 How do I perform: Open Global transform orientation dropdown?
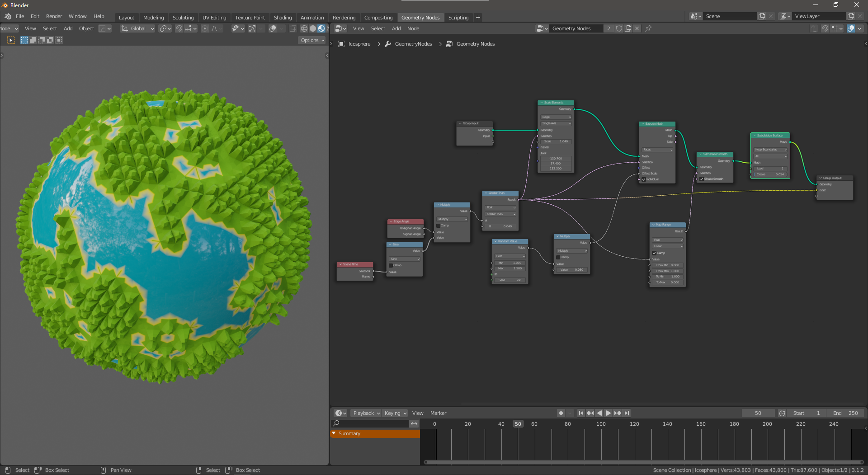click(x=138, y=28)
